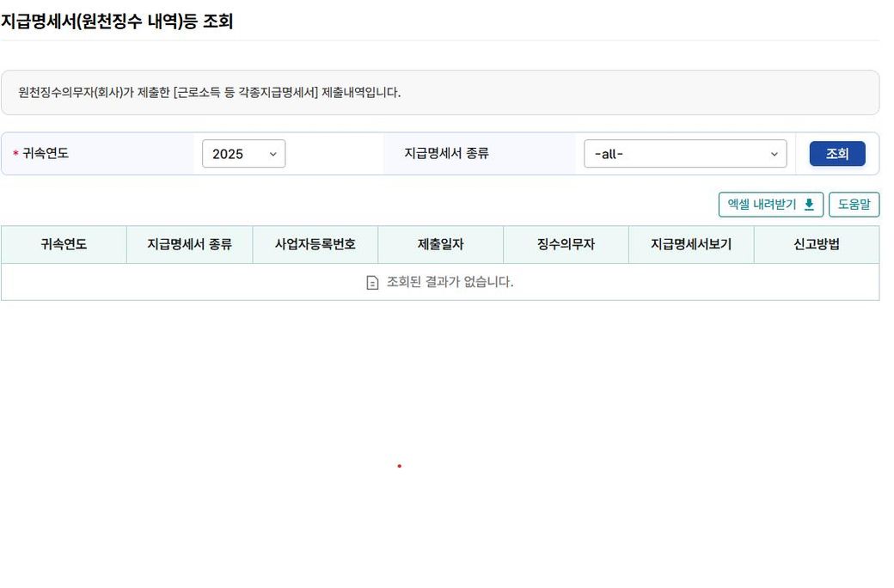This screenshot has width=894, height=588.
Task: Open the 도움말 help button
Action: click(854, 205)
